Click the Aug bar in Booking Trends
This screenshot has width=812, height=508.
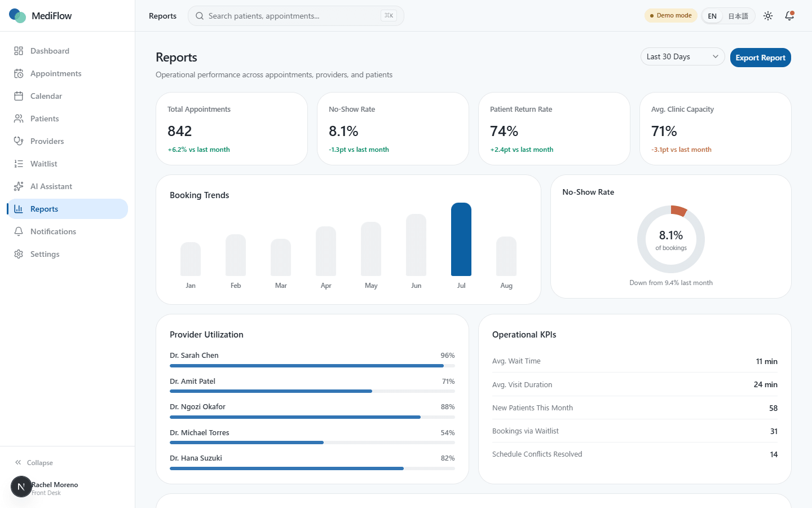tap(506, 256)
